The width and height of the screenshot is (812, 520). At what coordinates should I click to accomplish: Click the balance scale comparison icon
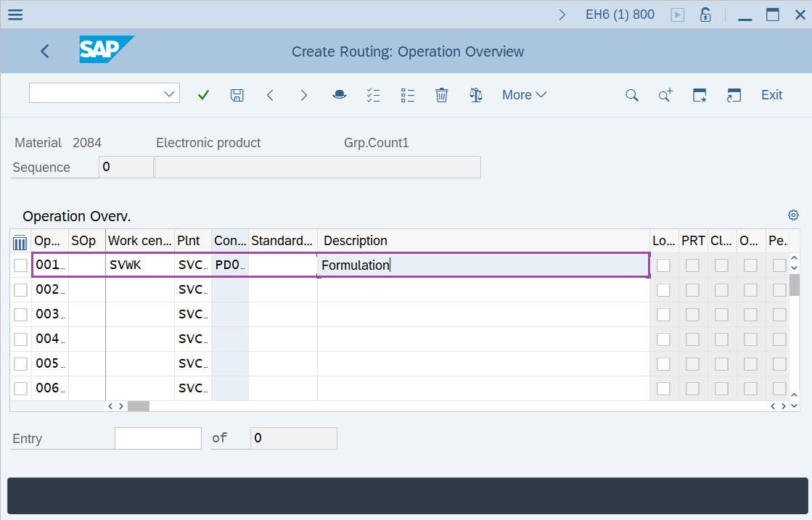click(x=475, y=94)
